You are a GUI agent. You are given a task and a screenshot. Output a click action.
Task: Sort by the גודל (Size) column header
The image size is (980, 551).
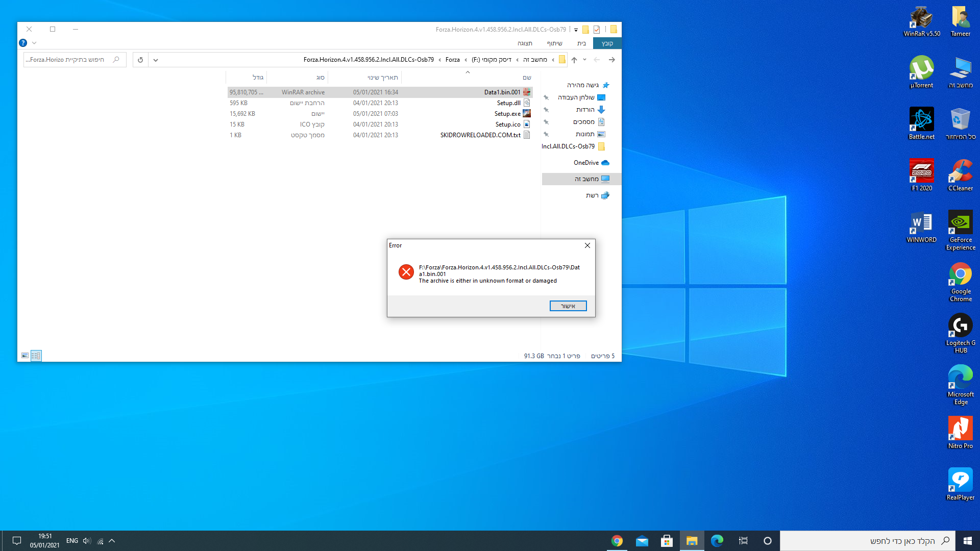(246, 78)
